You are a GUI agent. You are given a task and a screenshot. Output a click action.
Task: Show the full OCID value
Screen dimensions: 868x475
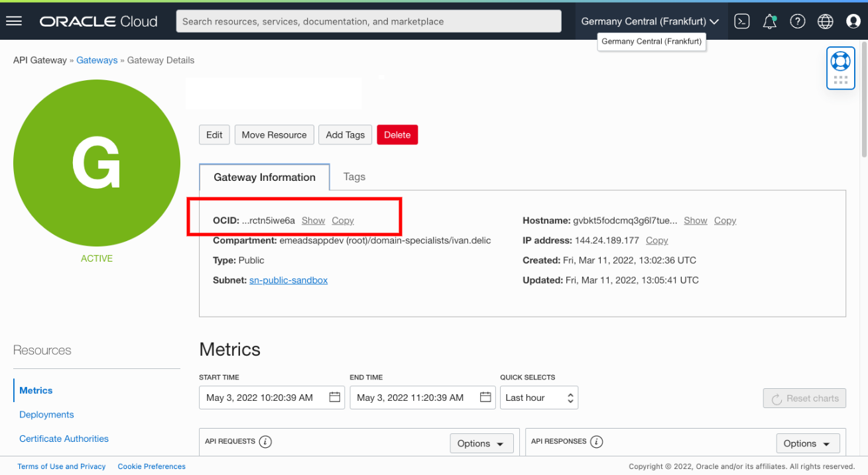[313, 220]
